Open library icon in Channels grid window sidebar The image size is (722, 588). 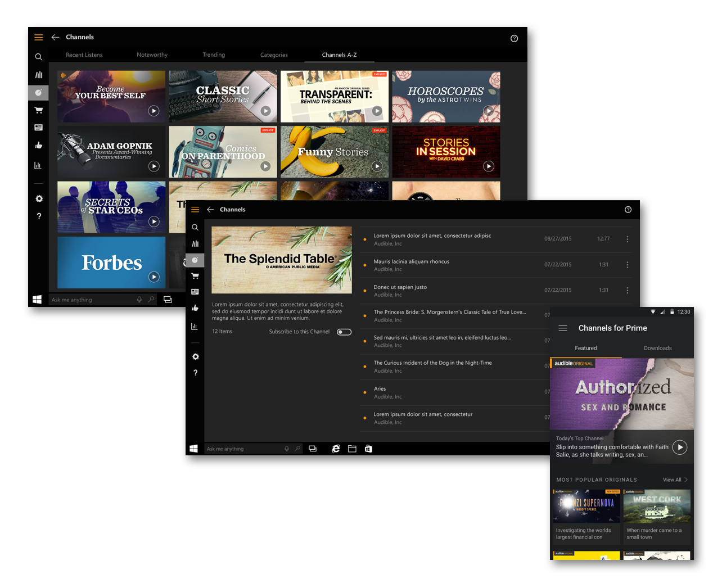(38, 75)
